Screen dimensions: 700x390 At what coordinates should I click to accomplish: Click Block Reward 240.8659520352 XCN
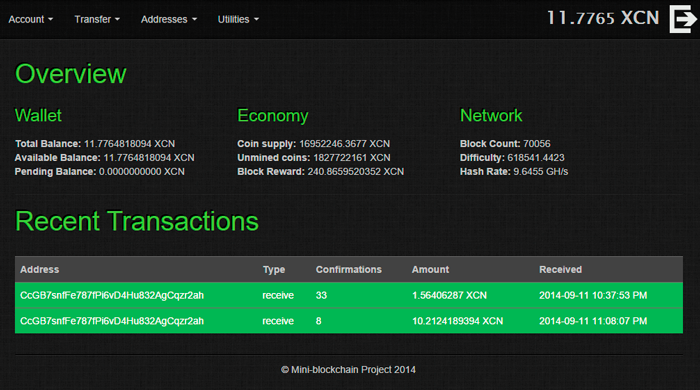[321, 171]
